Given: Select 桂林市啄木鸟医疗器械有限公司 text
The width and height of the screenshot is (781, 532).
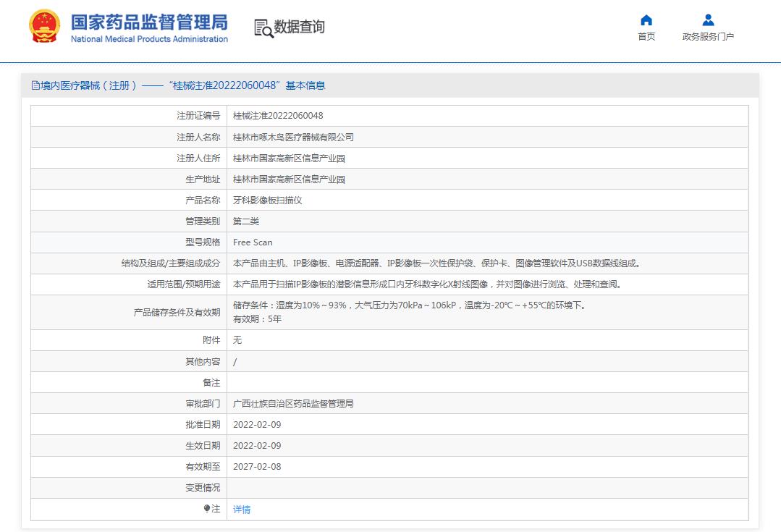Looking at the screenshot, I should (293, 137).
